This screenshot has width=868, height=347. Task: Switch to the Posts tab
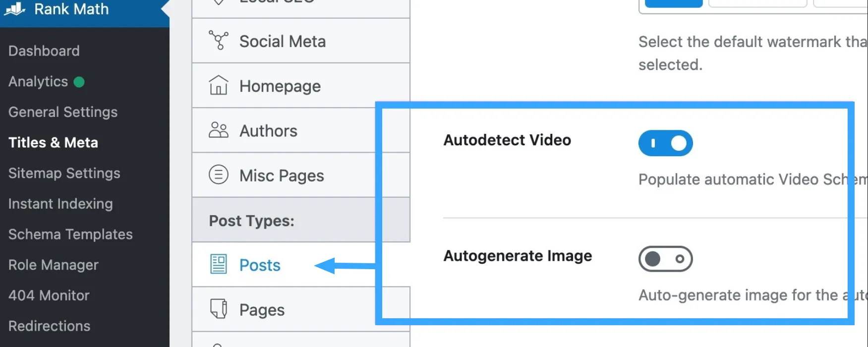point(260,265)
